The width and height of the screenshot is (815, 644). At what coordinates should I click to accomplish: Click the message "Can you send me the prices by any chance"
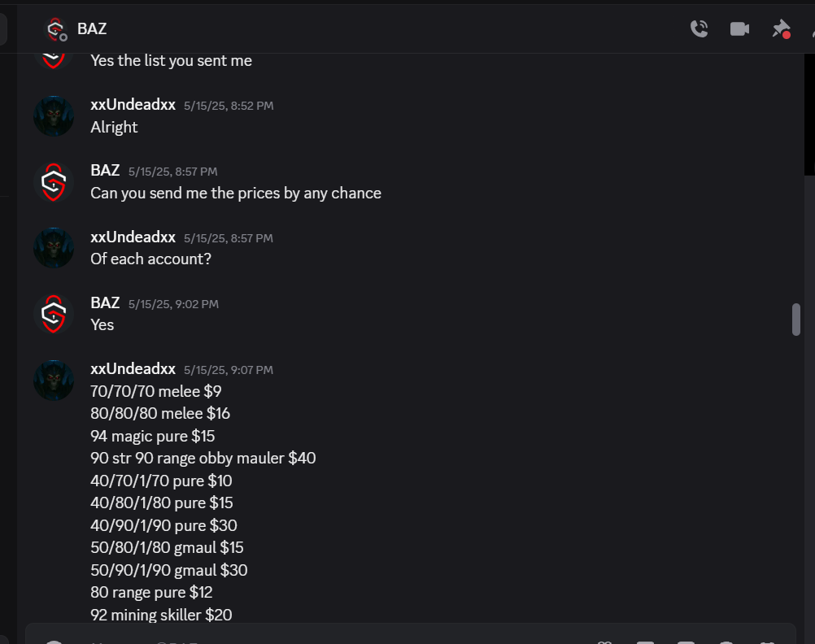[236, 194]
